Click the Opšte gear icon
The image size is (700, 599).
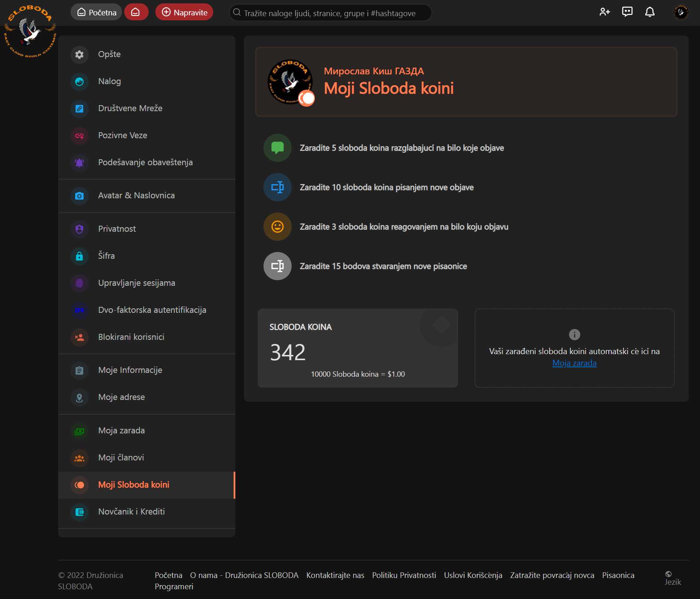79,54
